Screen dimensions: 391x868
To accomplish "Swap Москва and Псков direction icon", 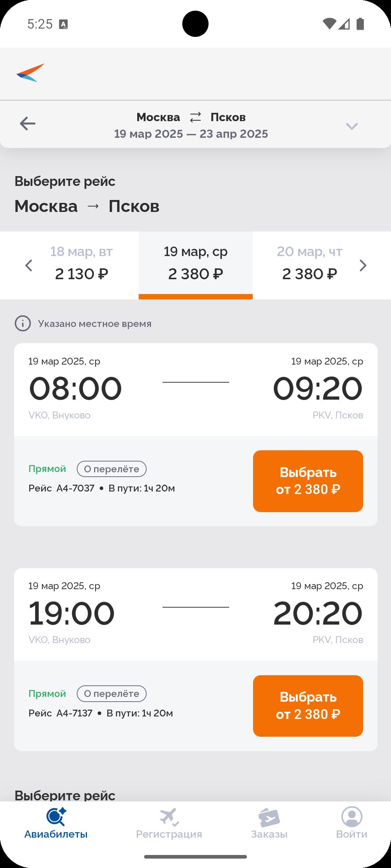I will click(195, 117).
